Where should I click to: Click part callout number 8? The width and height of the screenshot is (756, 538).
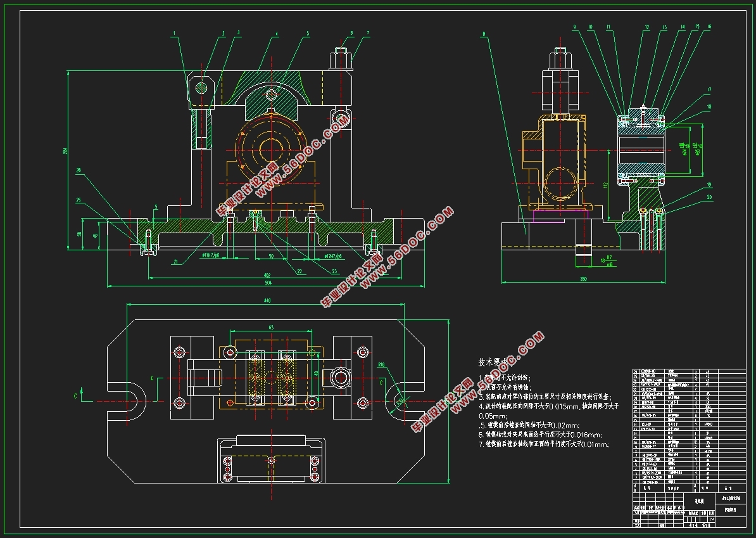coord(483,34)
